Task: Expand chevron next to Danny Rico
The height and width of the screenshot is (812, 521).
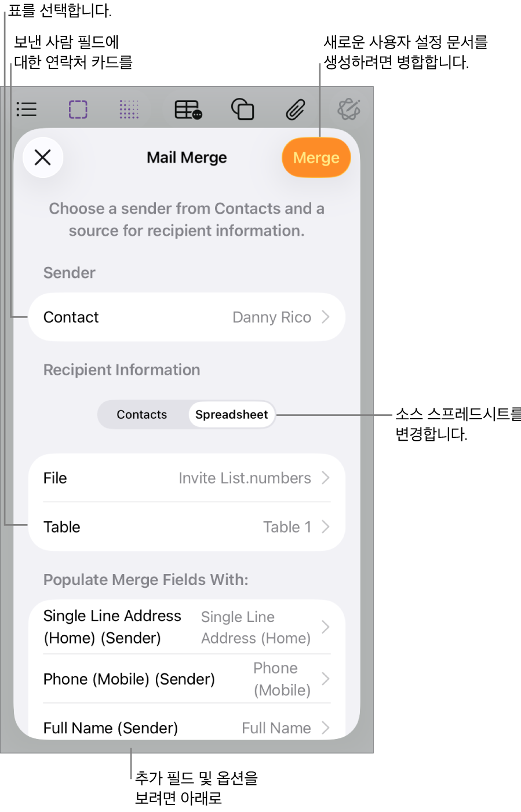Action: click(x=326, y=317)
